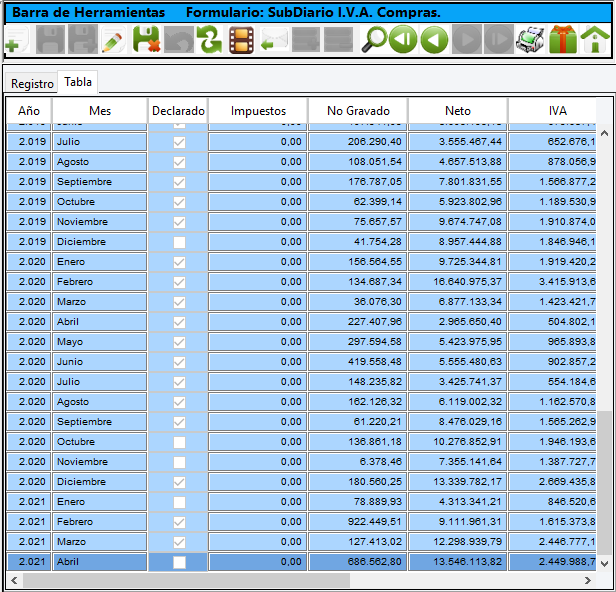Go to the first record button
The height and width of the screenshot is (592, 616).
(403, 41)
